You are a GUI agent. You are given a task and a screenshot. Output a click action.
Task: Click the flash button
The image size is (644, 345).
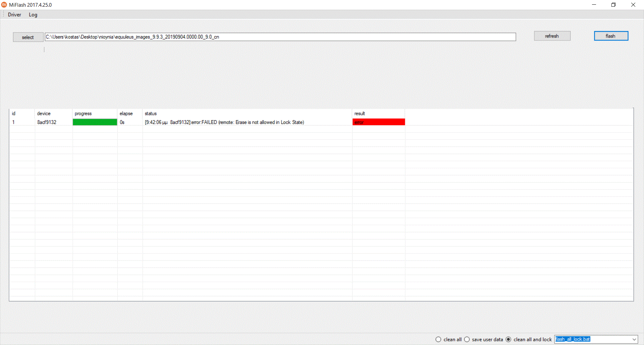tap(611, 36)
